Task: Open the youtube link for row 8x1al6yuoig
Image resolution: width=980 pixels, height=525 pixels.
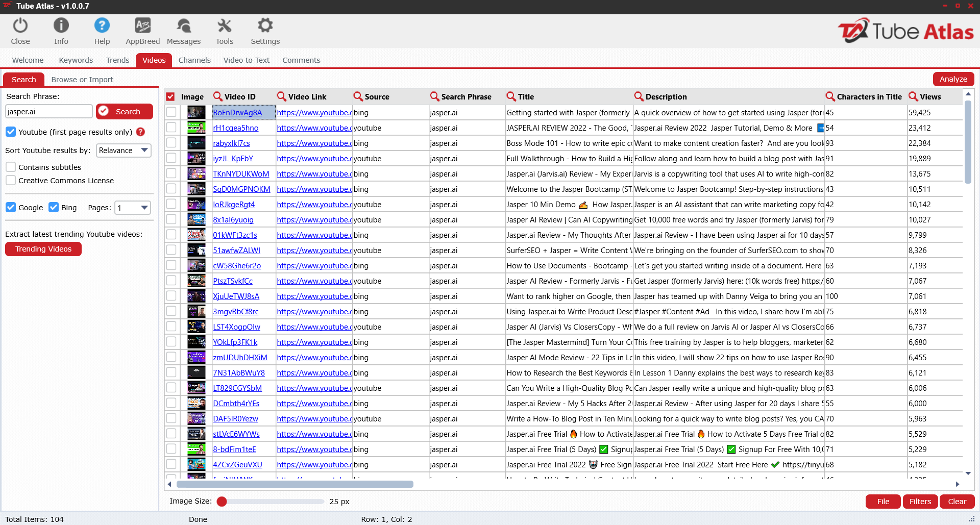Action: click(x=314, y=220)
